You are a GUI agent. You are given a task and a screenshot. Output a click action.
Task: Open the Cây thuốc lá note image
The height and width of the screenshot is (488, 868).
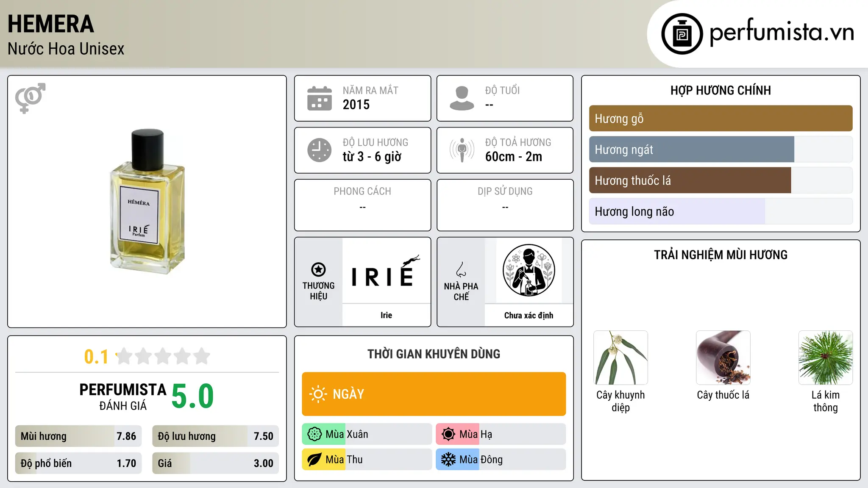click(x=723, y=358)
